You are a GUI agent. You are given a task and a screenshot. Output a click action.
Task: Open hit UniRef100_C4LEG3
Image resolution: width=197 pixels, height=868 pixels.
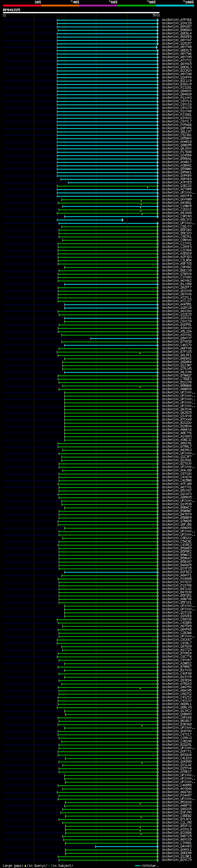(x=177, y=758)
